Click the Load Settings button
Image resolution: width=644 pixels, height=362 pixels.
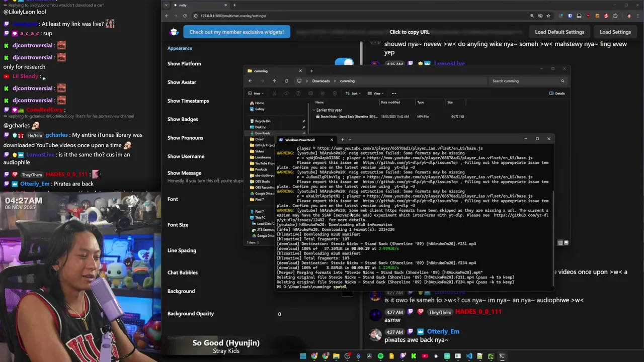click(x=615, y=32)
